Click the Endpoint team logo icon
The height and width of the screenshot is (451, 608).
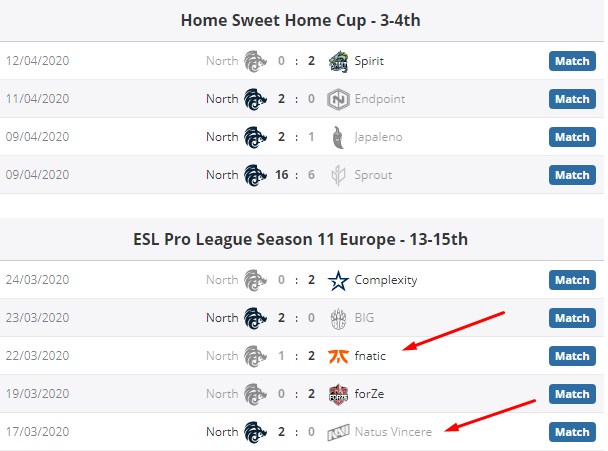(x=337, y=99)
